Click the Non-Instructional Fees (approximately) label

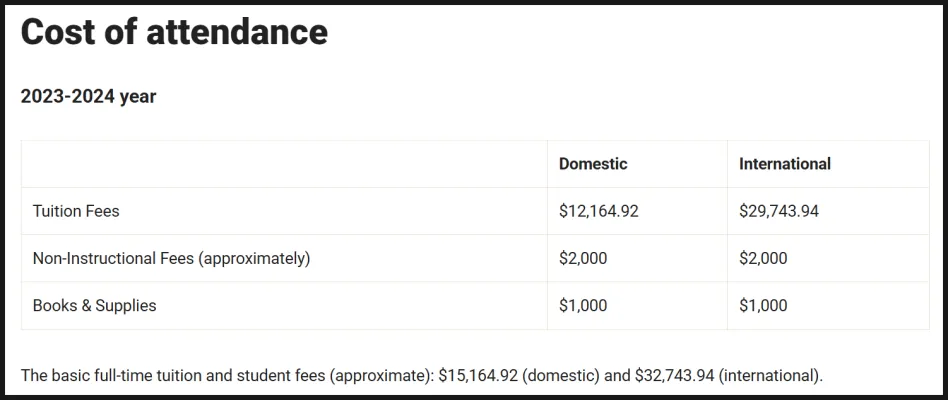[x=171, y=258]
